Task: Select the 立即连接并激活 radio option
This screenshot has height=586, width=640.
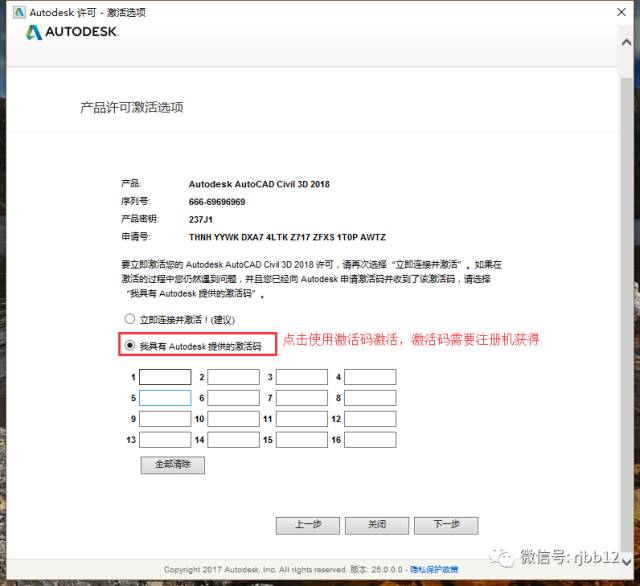Action: click(x=129, y=318)
